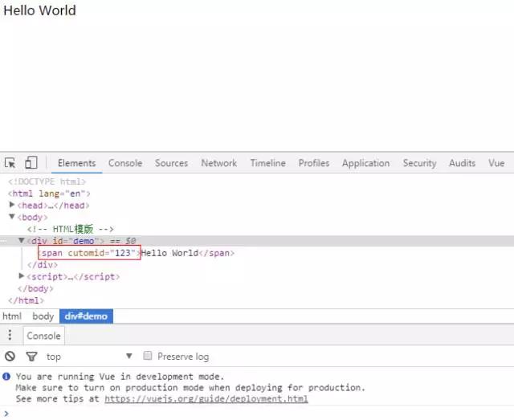Click the blue info icon beside Vue message
This screenshot has height=420, width=514.
6,377
